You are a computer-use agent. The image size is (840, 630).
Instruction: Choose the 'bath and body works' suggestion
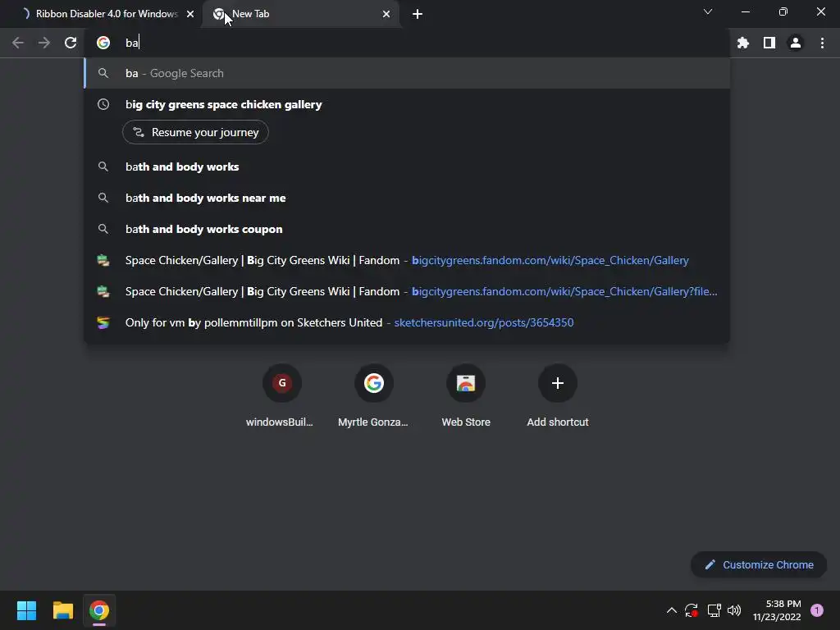pyautogui.click(x=407, y=167)
